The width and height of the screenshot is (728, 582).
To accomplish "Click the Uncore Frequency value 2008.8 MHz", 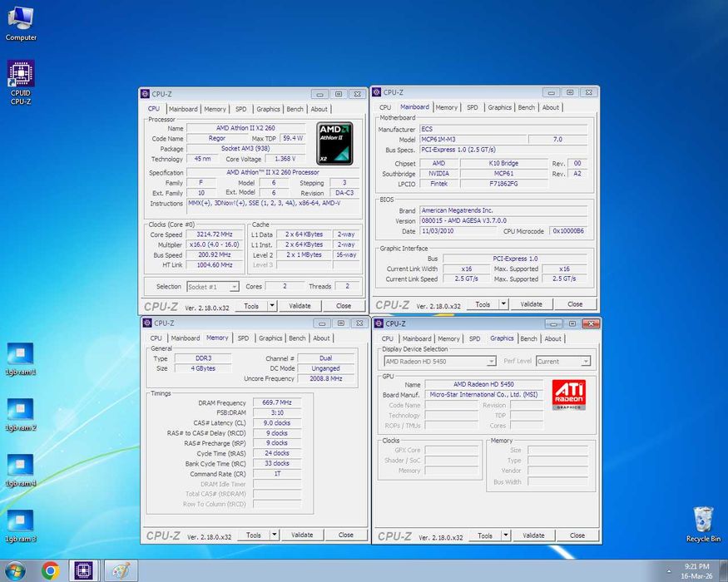I will pyautogui.click(x=325, y=379).
